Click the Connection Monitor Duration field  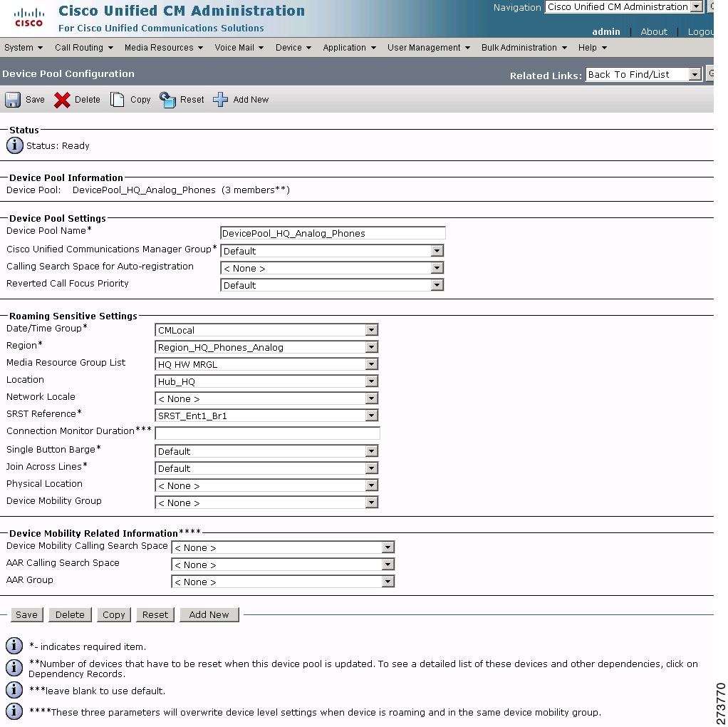click(x=267, y=433)
